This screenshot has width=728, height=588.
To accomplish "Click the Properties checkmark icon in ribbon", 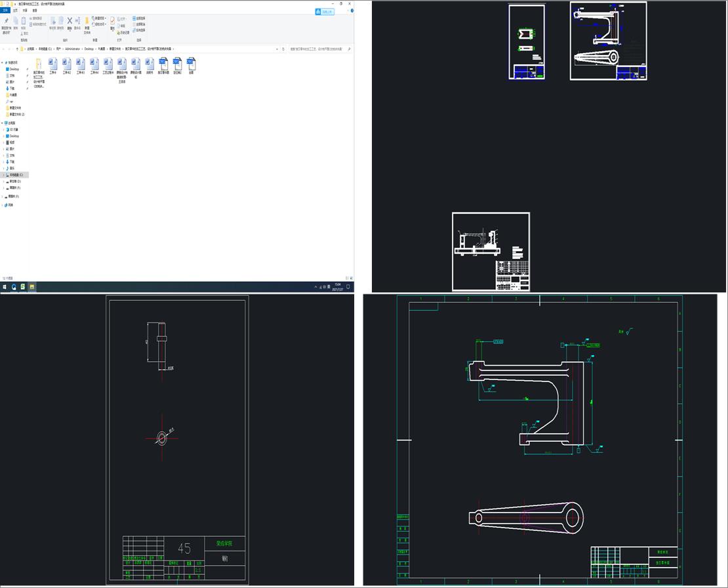I will click(112, 21).
